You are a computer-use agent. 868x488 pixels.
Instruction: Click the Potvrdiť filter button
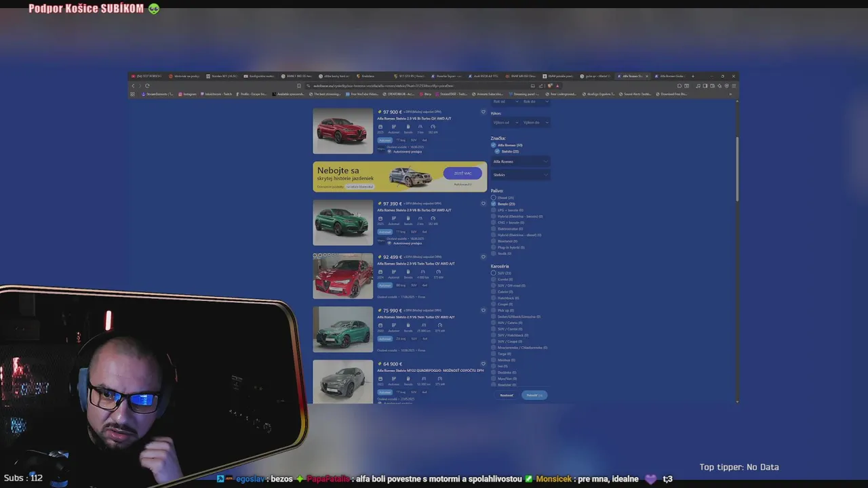click(x=534, y=395)
